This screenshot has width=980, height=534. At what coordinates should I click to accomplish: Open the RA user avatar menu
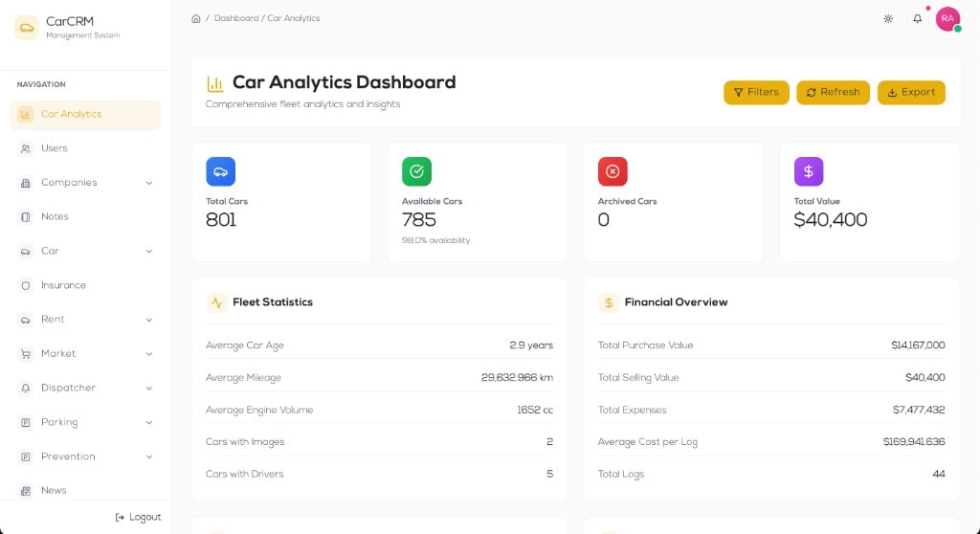[x=947, y=19]
